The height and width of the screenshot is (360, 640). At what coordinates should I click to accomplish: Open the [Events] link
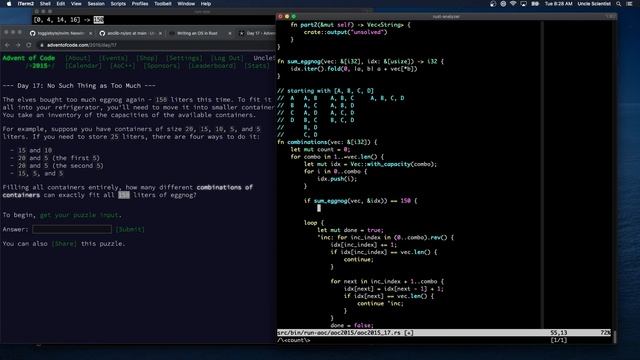pos(113,58)
